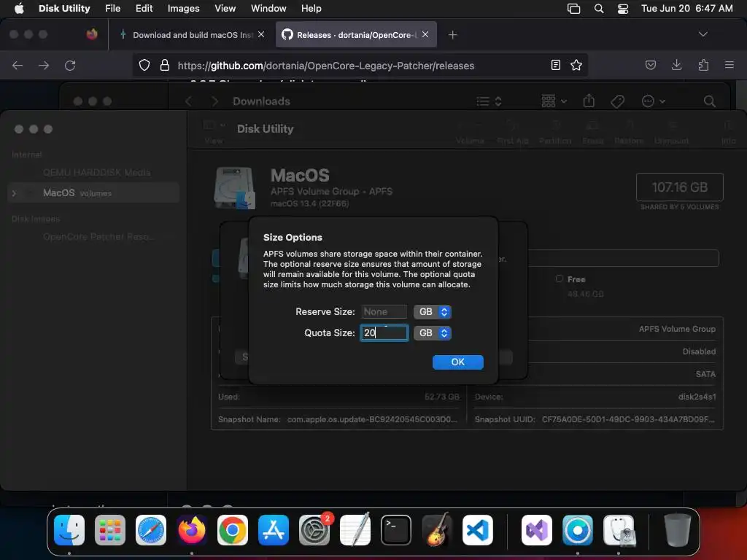
Task: Search in Downloads Finder window
Action: 709,101
